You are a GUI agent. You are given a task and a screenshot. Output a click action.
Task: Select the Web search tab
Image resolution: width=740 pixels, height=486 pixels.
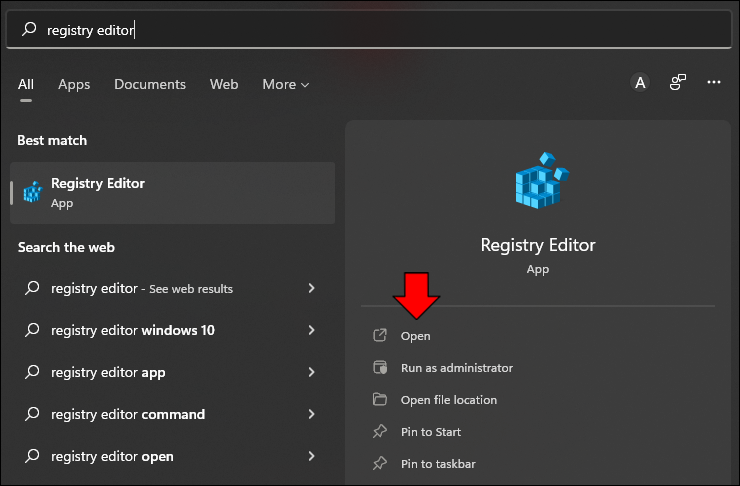point(224,85)
